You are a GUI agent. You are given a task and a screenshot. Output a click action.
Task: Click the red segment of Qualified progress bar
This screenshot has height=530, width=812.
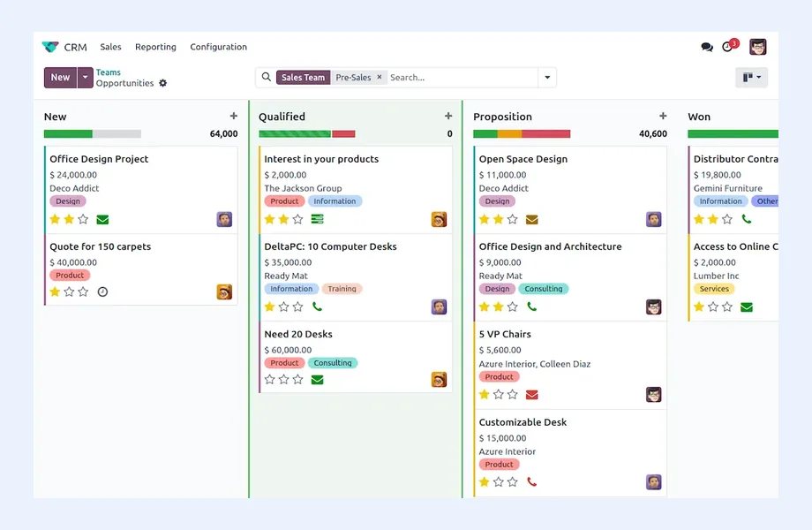coord(343,133)
